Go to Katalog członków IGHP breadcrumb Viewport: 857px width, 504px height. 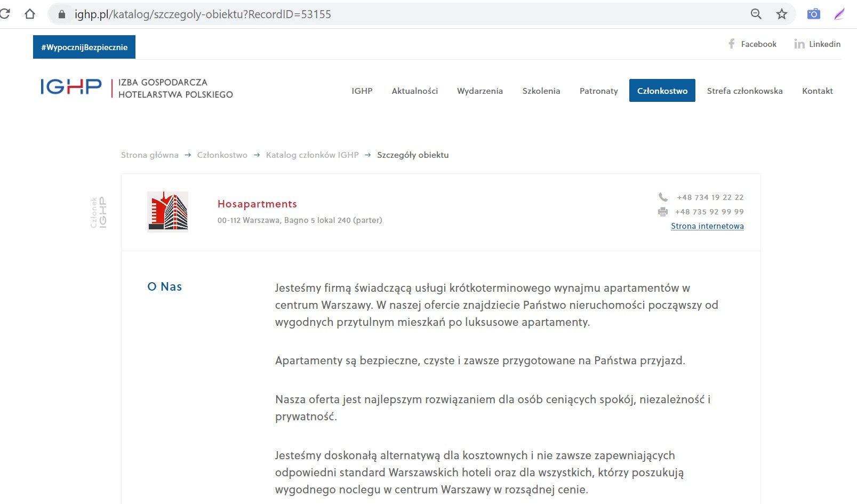pyautogui.click(x=312, y=155)
